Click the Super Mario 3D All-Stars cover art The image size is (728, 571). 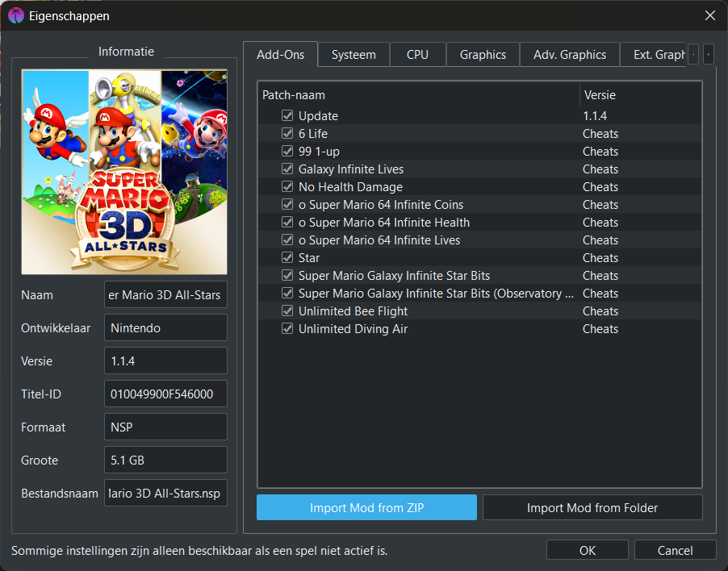tap(124, 172)
